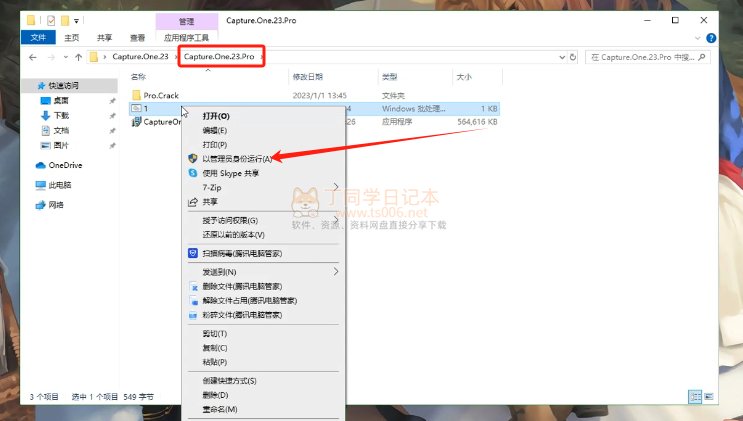Open the Explorer help icon
The height and width of the screenshot is (421, 743).
[x=711, y=38]
